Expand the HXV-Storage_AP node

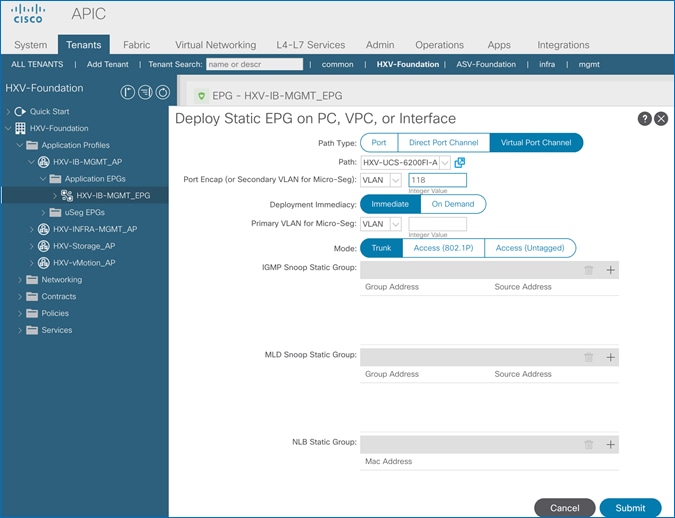(x=31, y=246)
